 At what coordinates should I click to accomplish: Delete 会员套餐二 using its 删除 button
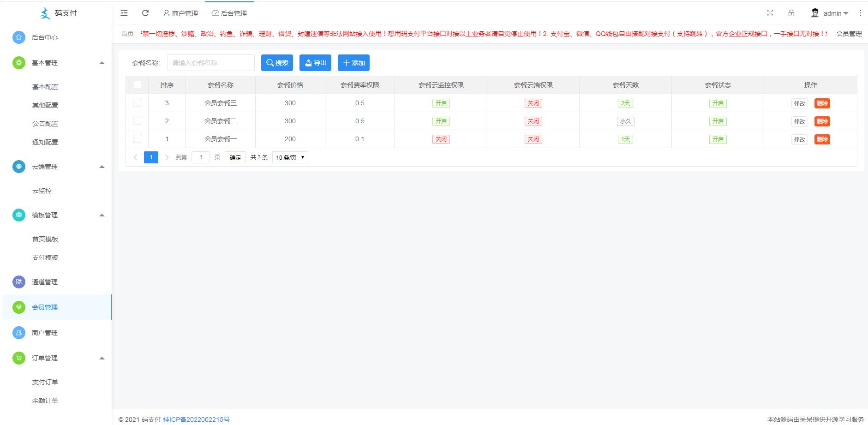tap(822, 121)
